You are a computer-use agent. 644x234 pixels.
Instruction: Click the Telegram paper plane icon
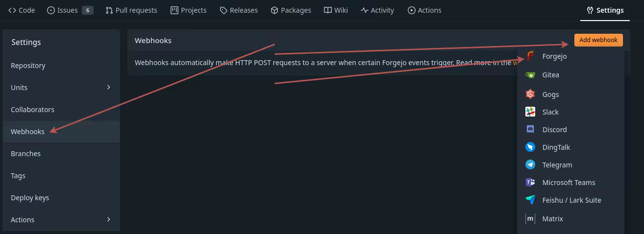[530, 165]
